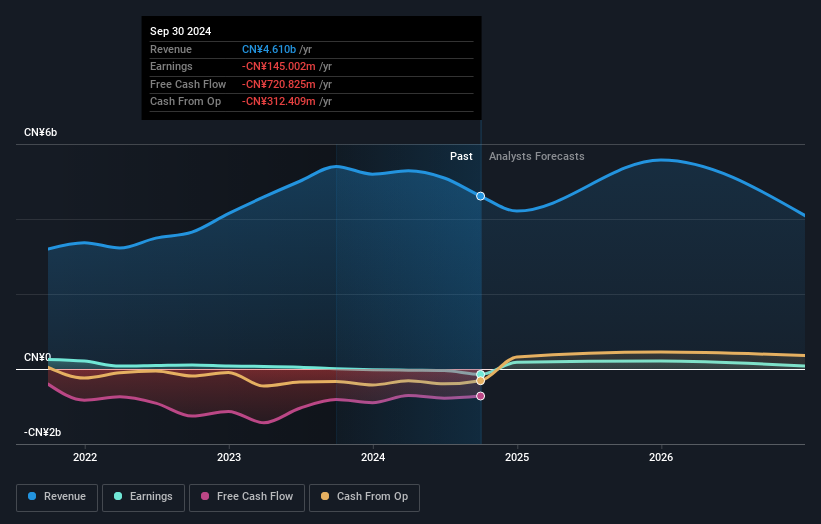Click the -CN¥312.409m cash from op value
Viewport: 821px width, 524px height.
click(279, 102)
